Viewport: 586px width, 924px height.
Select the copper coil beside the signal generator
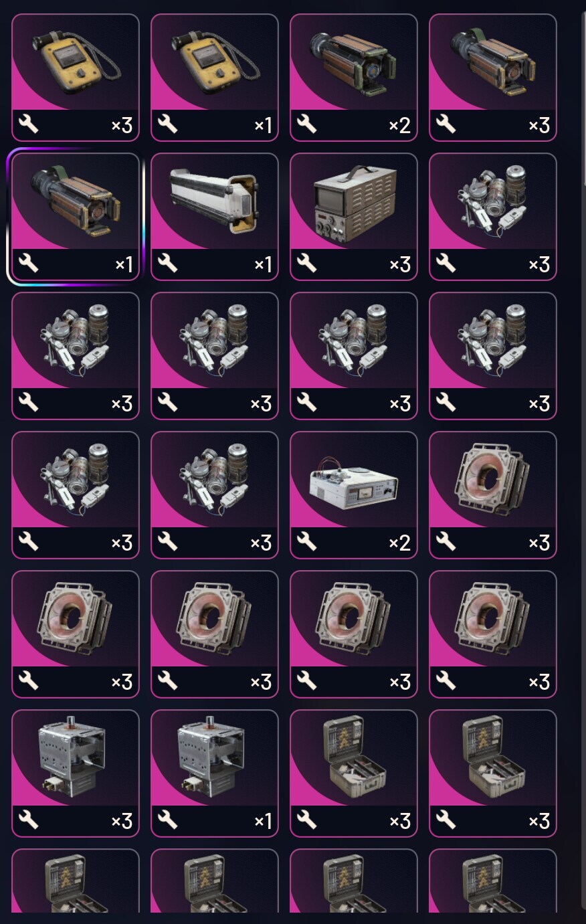tap(493, 495)
